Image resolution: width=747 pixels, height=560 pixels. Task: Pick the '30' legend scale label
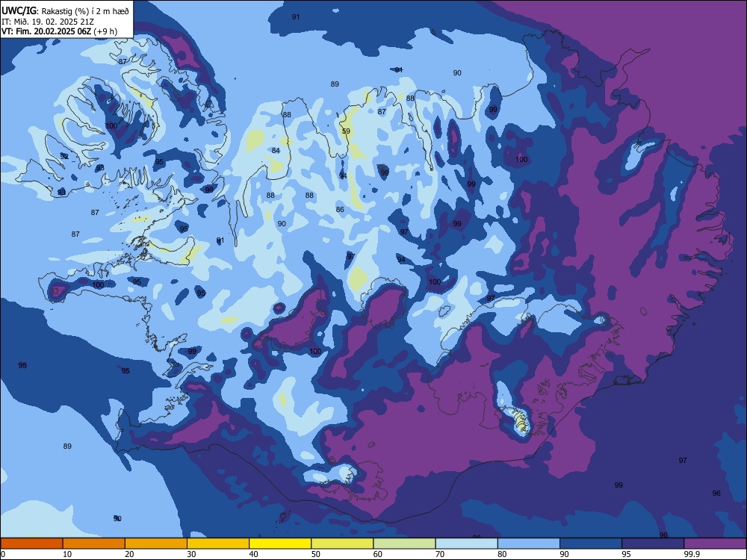pyautogui.click(x=191, y=554)
